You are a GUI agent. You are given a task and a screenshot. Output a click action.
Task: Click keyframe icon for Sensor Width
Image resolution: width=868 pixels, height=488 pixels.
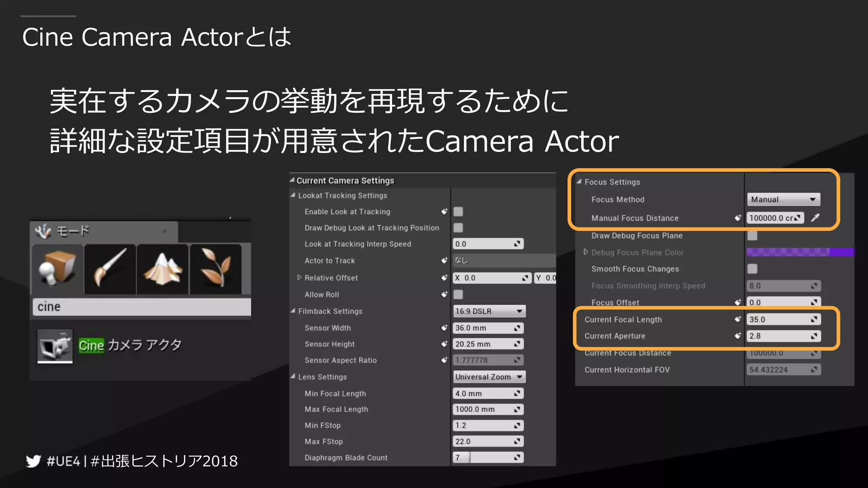[x=444, y=327]
